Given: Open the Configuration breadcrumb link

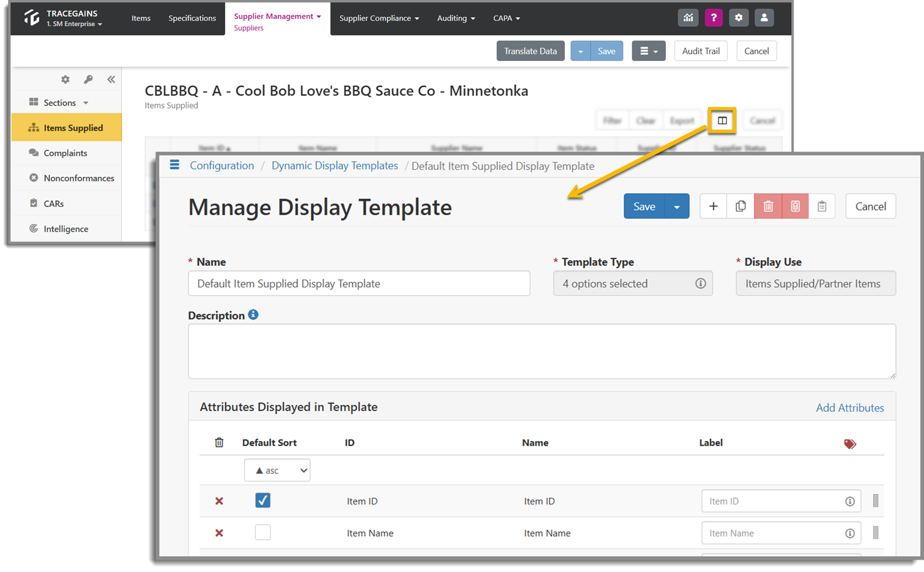Looking at the screenshot, I should [x=222, y=166].
